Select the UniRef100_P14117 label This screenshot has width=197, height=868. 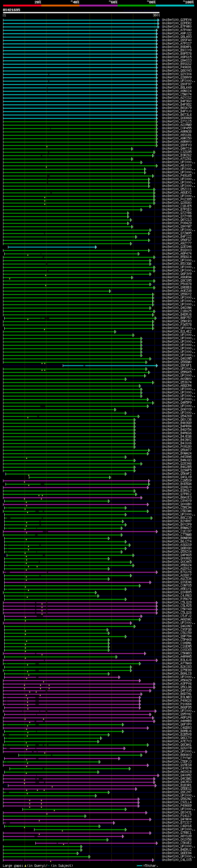click(177, 816)
